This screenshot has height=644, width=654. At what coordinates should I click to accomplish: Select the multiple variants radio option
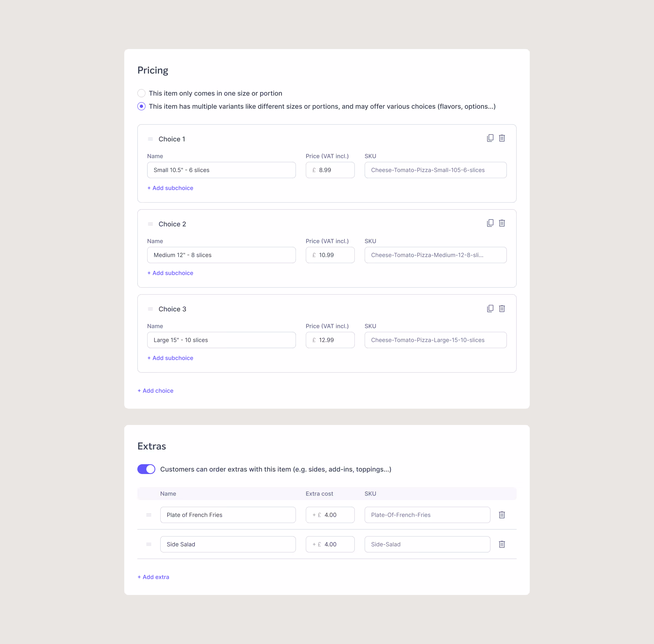pyautogui.click(x=141, y=106)
